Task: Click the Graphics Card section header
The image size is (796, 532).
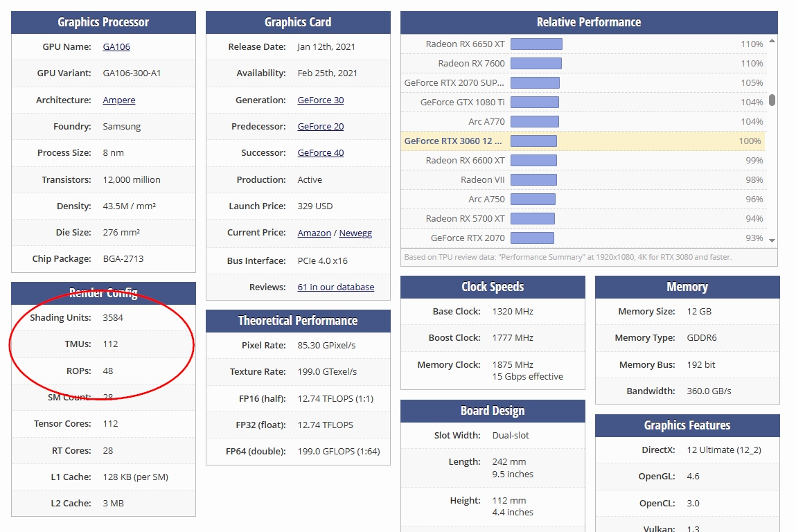Action: click(x=298, y=22)
